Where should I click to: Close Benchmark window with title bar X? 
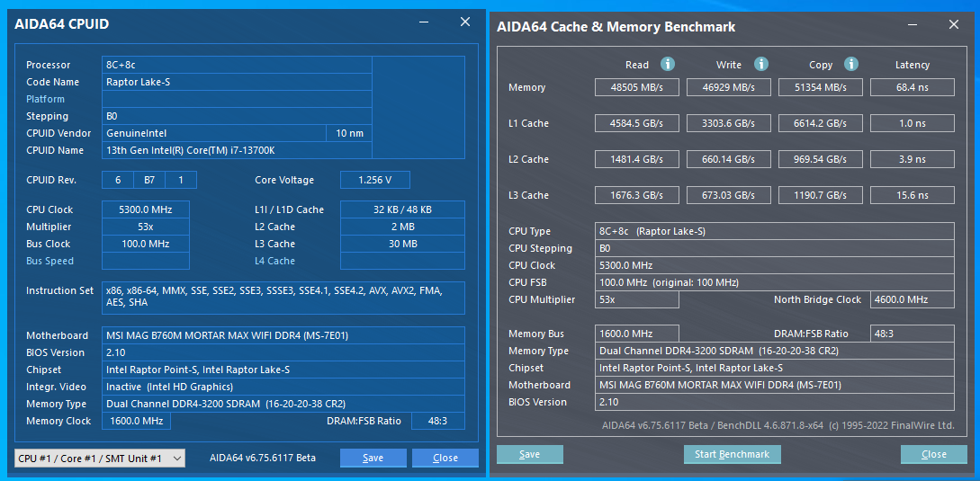(954, 25)
